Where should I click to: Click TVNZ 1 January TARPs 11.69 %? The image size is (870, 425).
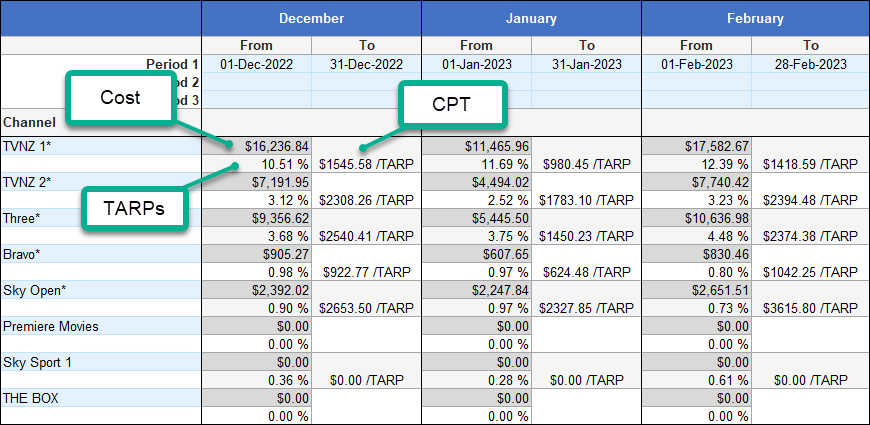pyautogui.click(x=476, y=164)
